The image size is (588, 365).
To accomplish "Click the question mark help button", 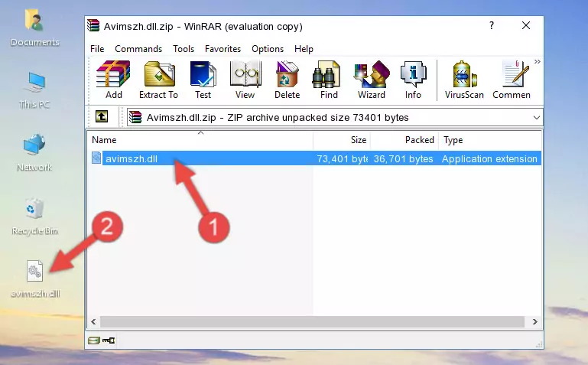I will coord(492,25).
